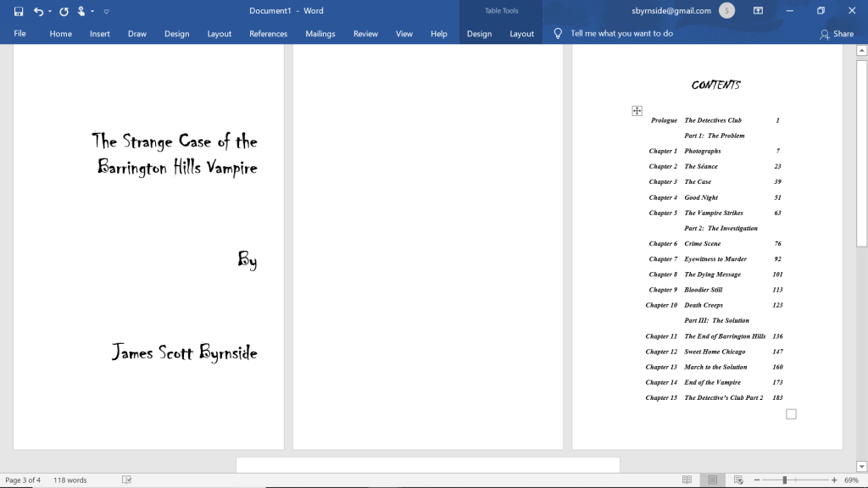Switch to Web Layout view

point(738,480)
